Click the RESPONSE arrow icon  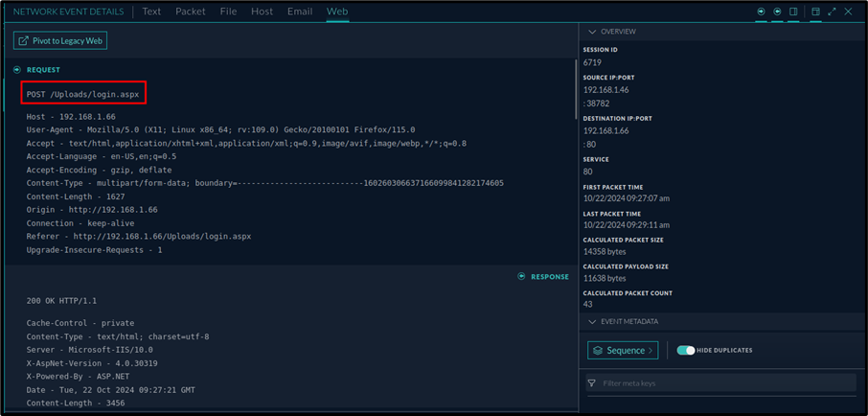point(521,277)
